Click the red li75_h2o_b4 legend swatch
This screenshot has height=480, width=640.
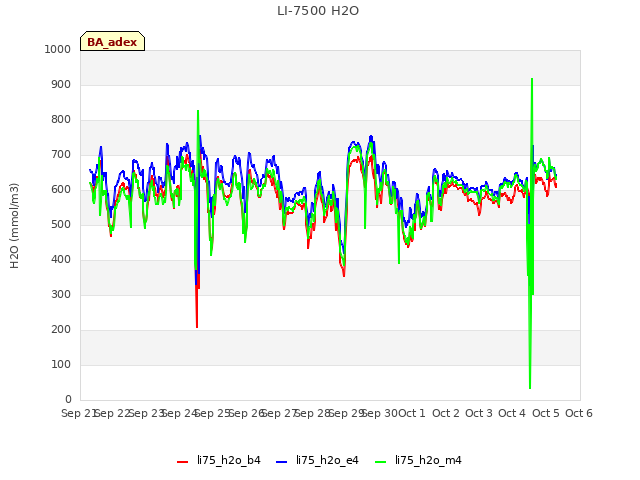[182, 462]
